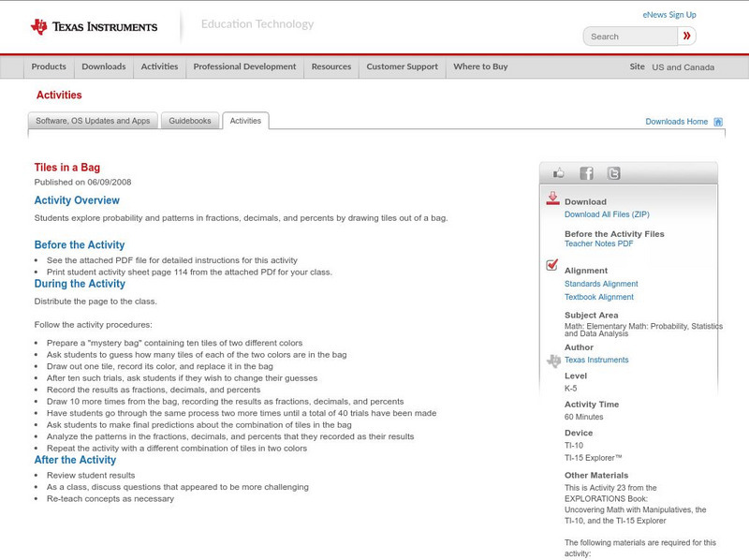Select the Software, OS Updates and Apps tab
This screenshot has width=749, height=560.
coord(93,121)
